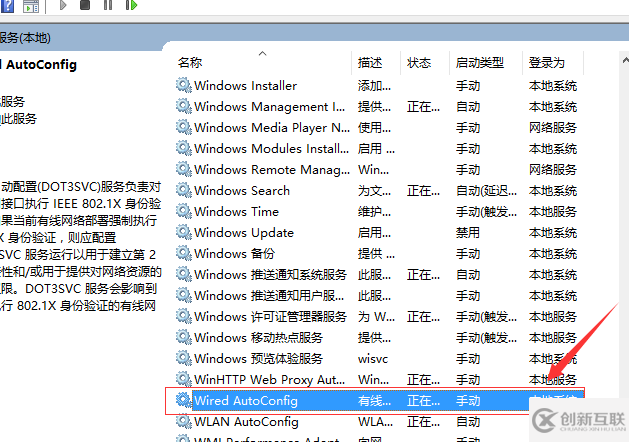Select the Windows Search service name

242,191
